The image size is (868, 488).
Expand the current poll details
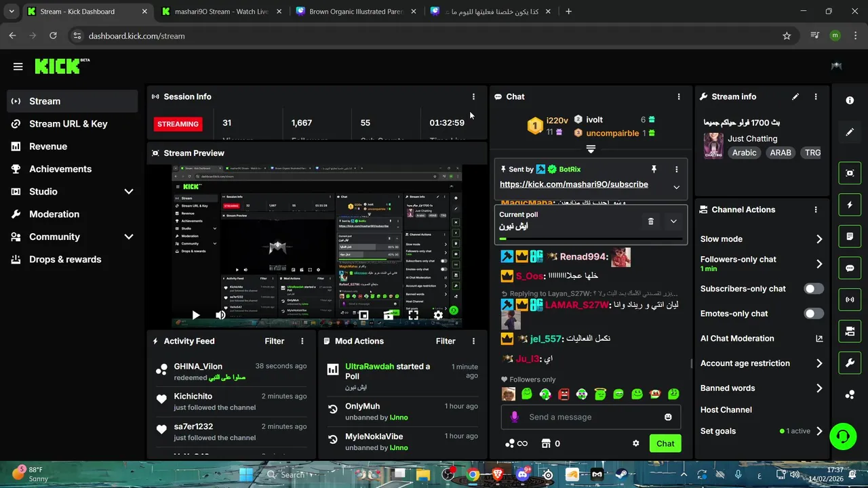(x=673, y=222)
